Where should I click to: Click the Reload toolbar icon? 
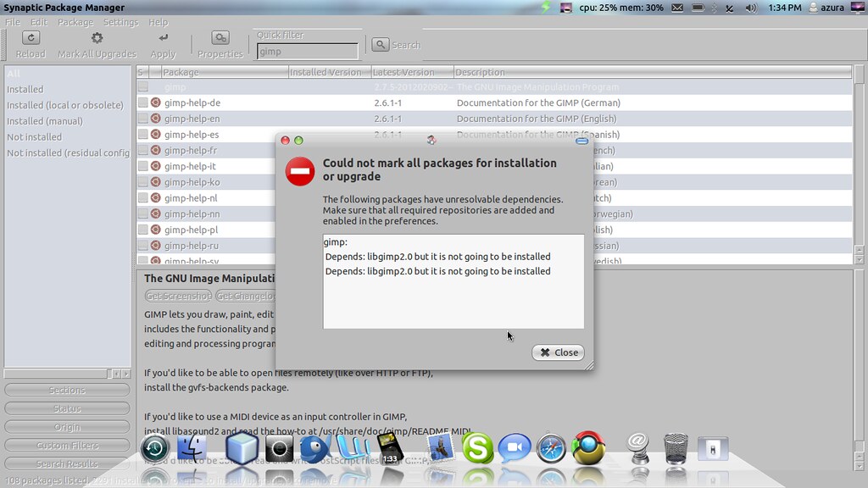click(x=31, y=38)
